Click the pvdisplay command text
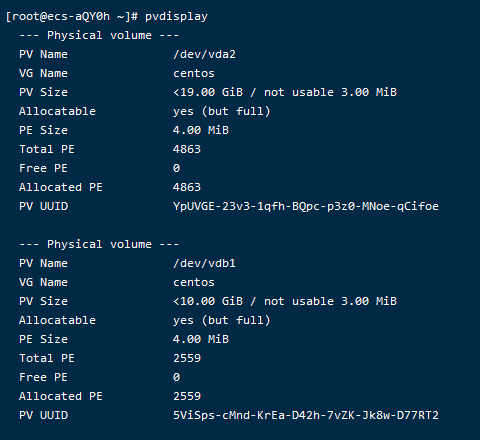Image resolution: width=480 pixels, height=440 pixels. pyautogui.click(x=176, y=17)
